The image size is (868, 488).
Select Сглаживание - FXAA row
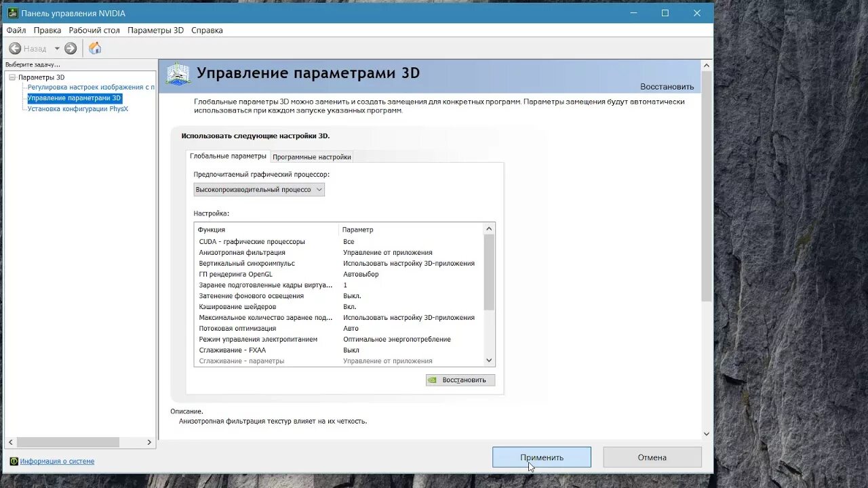point(339,350)
